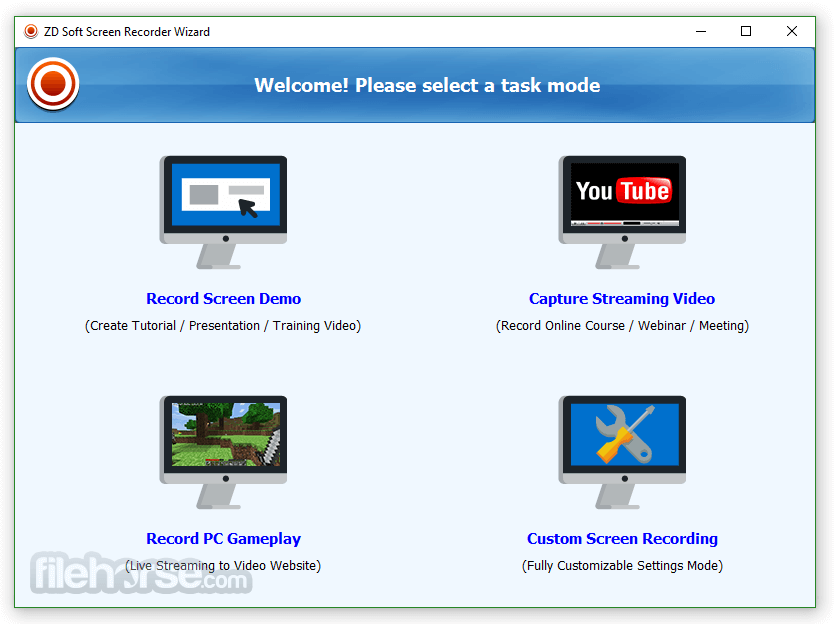Click the Record Online Course / Webinar description

coord(622,326)
